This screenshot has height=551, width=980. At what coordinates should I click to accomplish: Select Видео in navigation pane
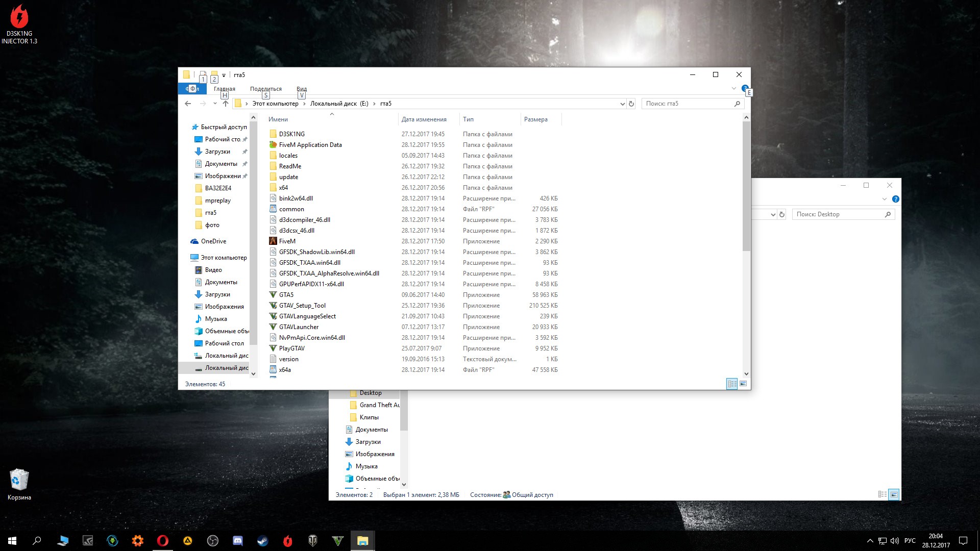(x=213, y=270)
